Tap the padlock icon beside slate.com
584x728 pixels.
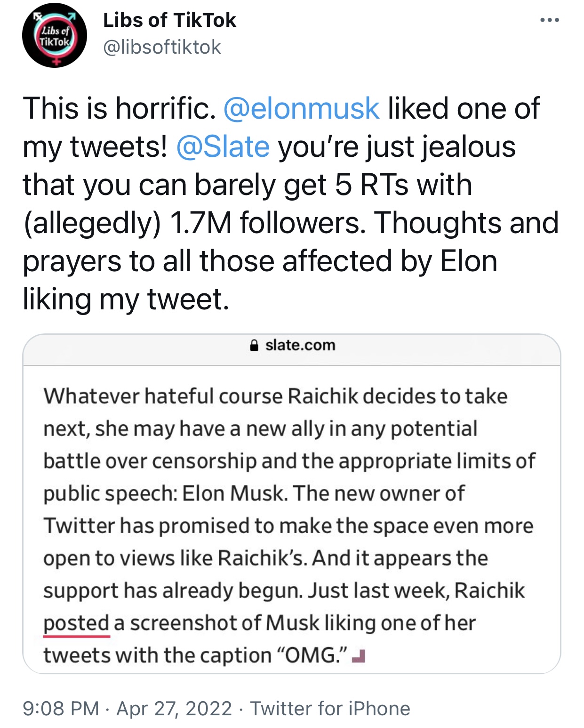click(254, 345)
